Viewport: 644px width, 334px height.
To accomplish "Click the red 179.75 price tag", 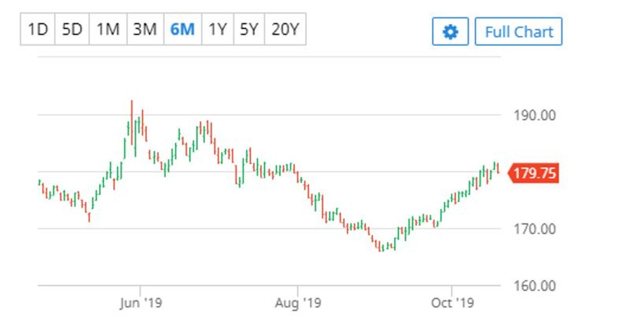I will point(534,173).
